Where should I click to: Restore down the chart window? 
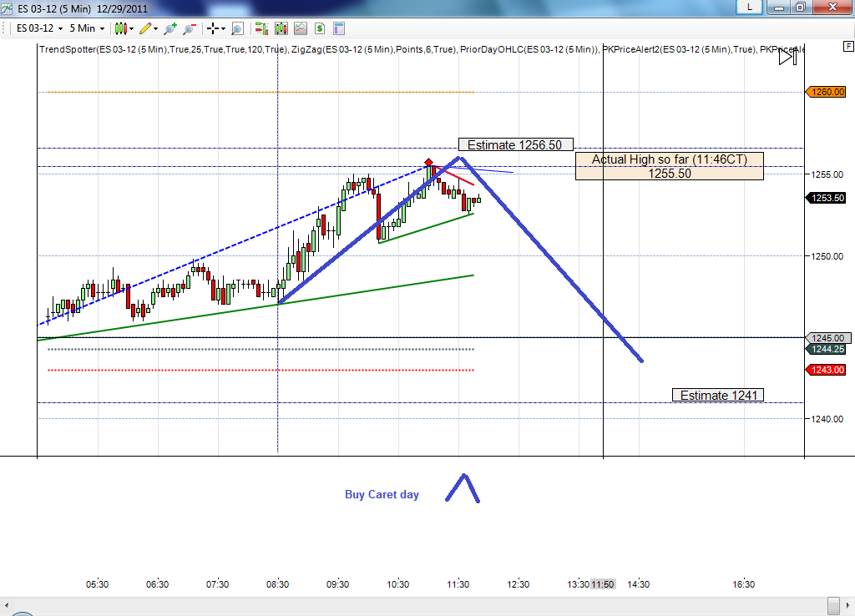(801, 7)
